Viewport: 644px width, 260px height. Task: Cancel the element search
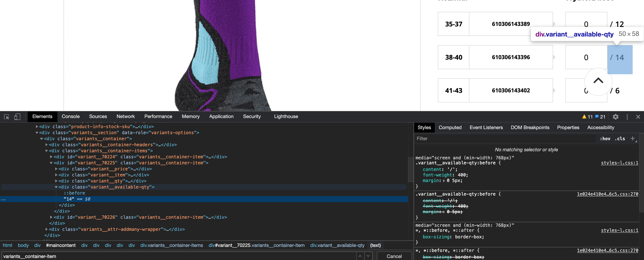pyautogui.click(x=394, y=256)
